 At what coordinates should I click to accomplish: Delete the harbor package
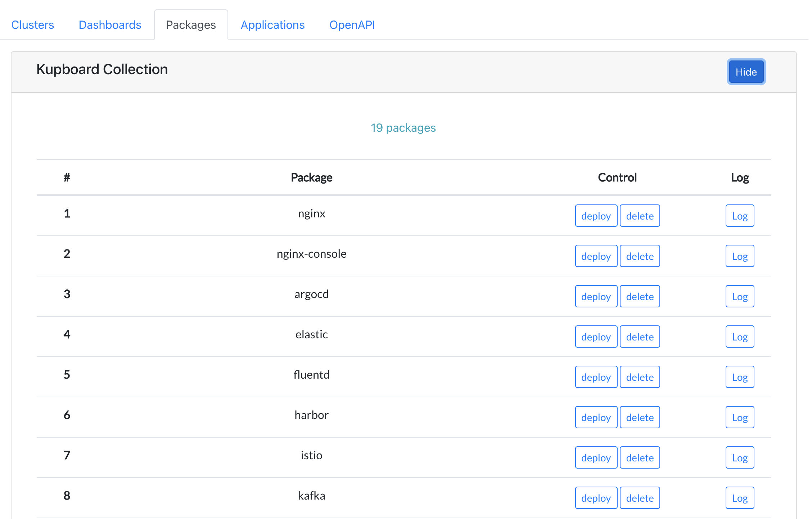pyautogui.click(x=640, y=418)
